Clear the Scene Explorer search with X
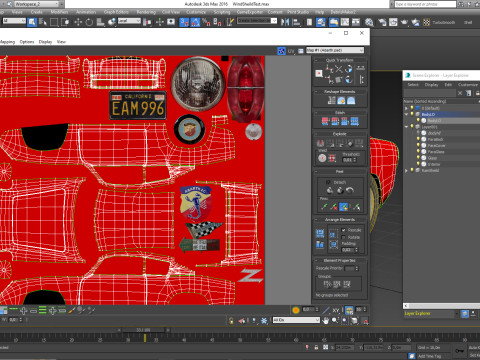Image resolution: width=480 pixels, height=360 pixels. [460, 93]
